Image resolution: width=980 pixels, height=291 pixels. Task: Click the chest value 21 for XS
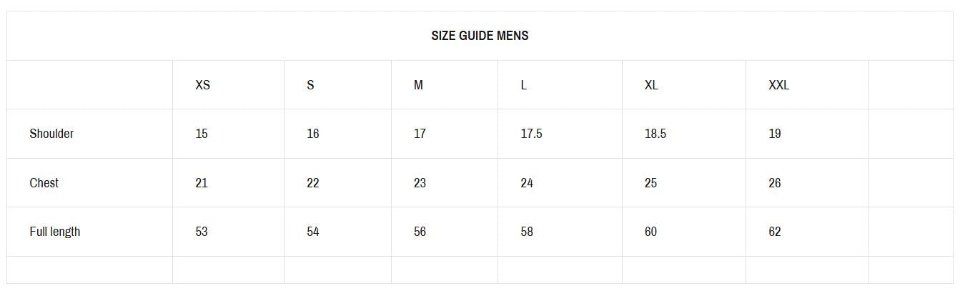click(x=202, y=183)
